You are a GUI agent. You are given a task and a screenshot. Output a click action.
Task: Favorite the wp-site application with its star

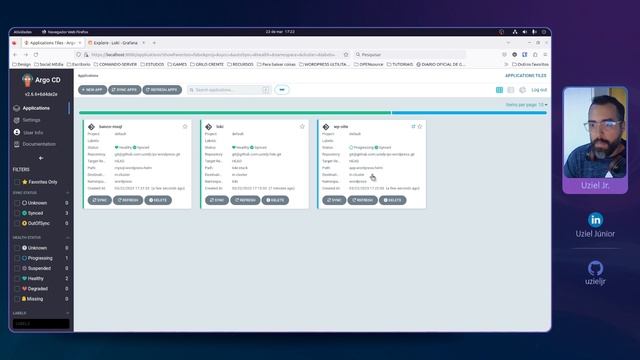(x=420, y=127)
